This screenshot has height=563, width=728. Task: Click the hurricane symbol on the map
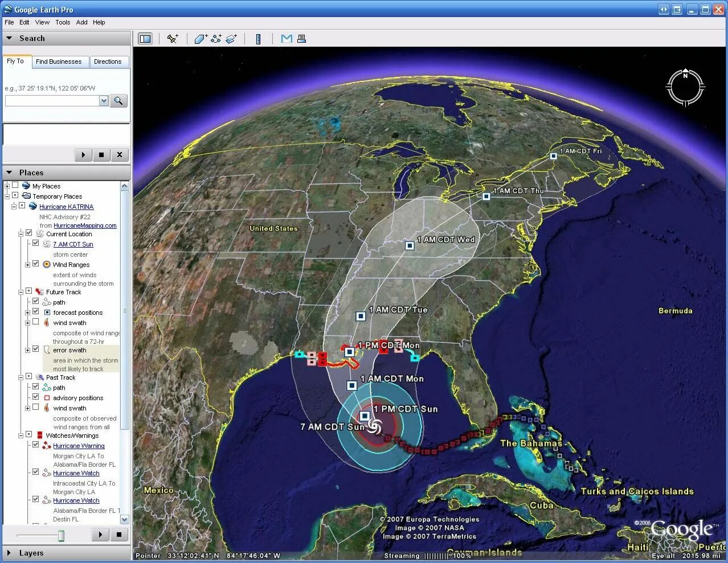point(374,426)
